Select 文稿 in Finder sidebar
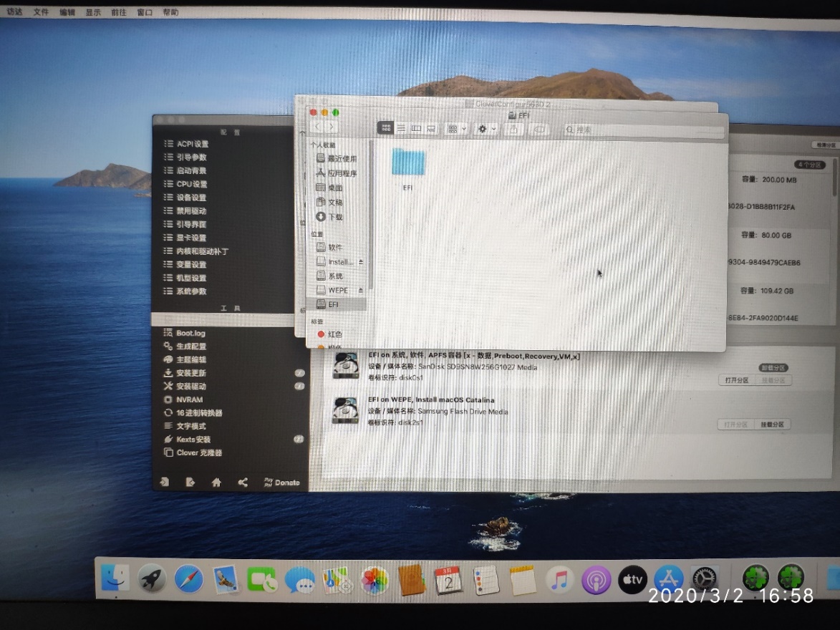This screenshot has width=840, height=630. pos(329,202)
